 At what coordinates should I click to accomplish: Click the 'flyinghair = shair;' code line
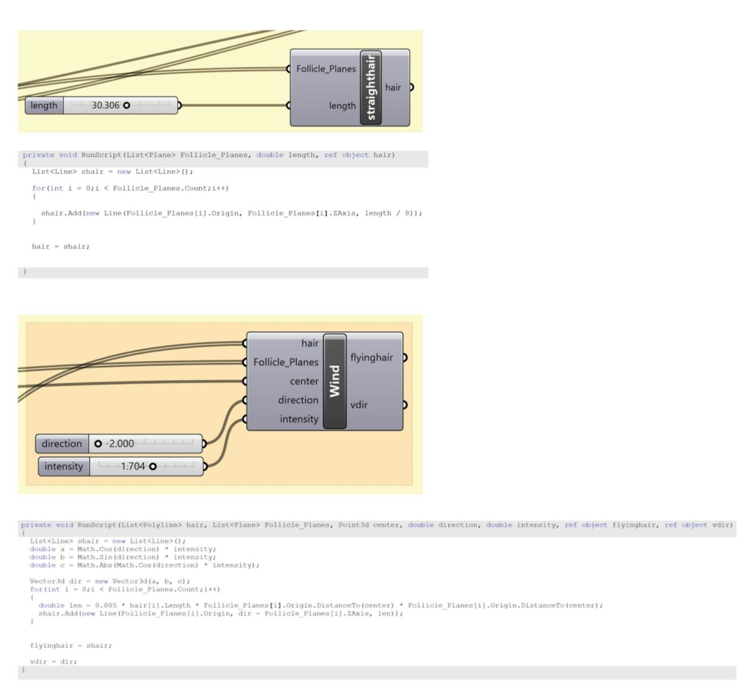(71, 646)
